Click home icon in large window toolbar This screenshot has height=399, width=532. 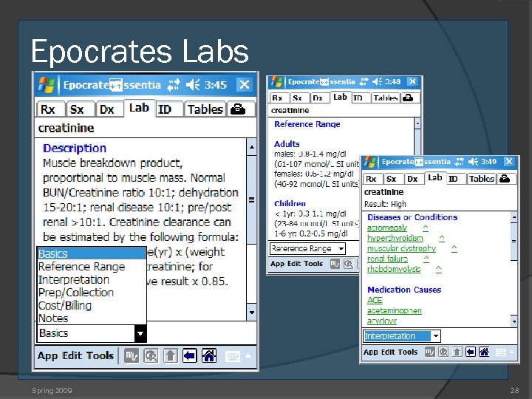point(209,356)
